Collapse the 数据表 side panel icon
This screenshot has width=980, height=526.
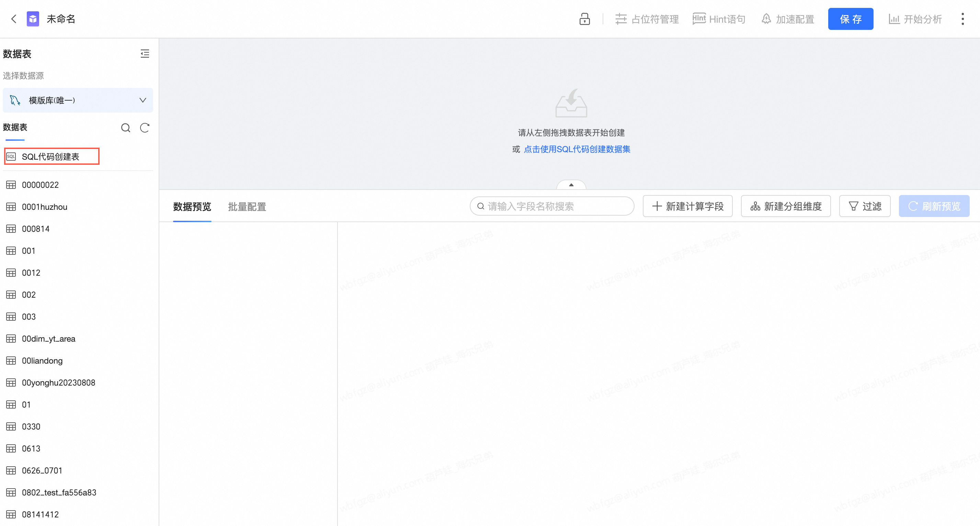tap(145, 54)
